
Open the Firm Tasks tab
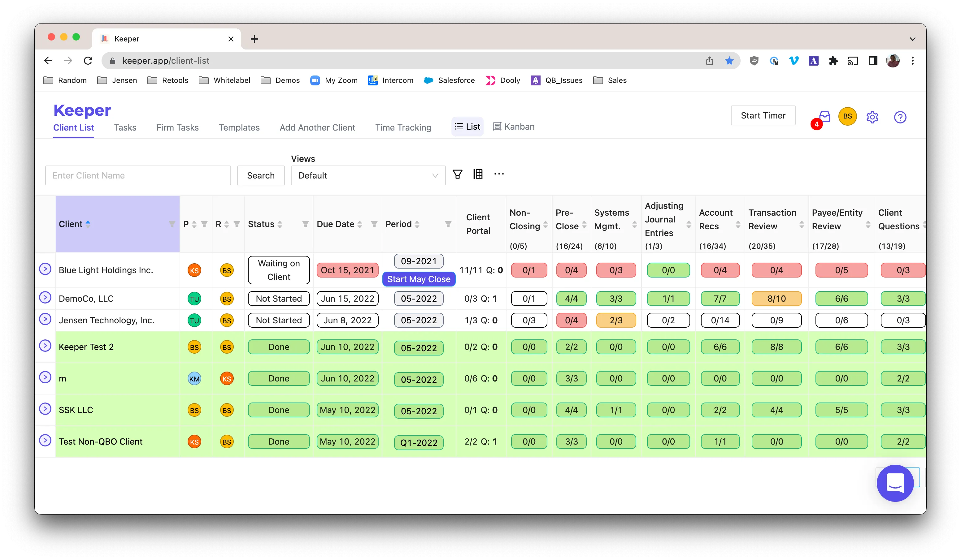(x=177, y=128)
